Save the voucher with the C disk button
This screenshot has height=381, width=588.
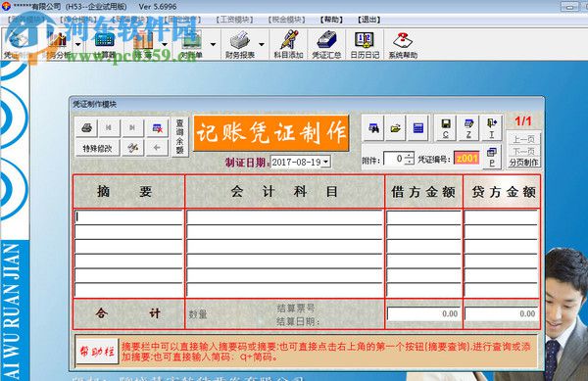pyautogui.click(x=446, y=128)
